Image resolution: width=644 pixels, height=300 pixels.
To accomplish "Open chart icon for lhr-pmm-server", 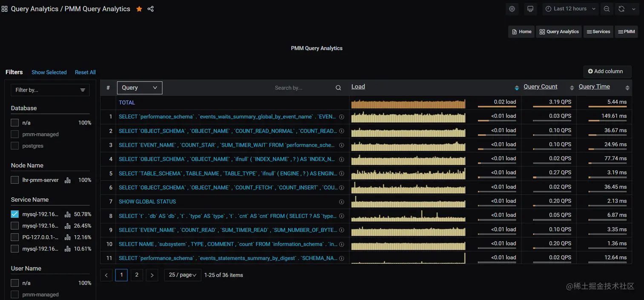I will [68, 180].
